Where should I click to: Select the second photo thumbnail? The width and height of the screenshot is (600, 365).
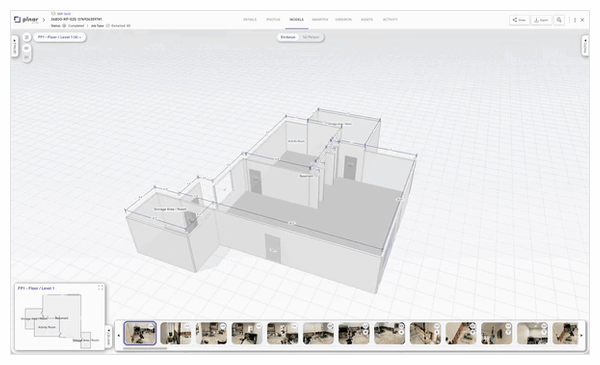(176, 333)
